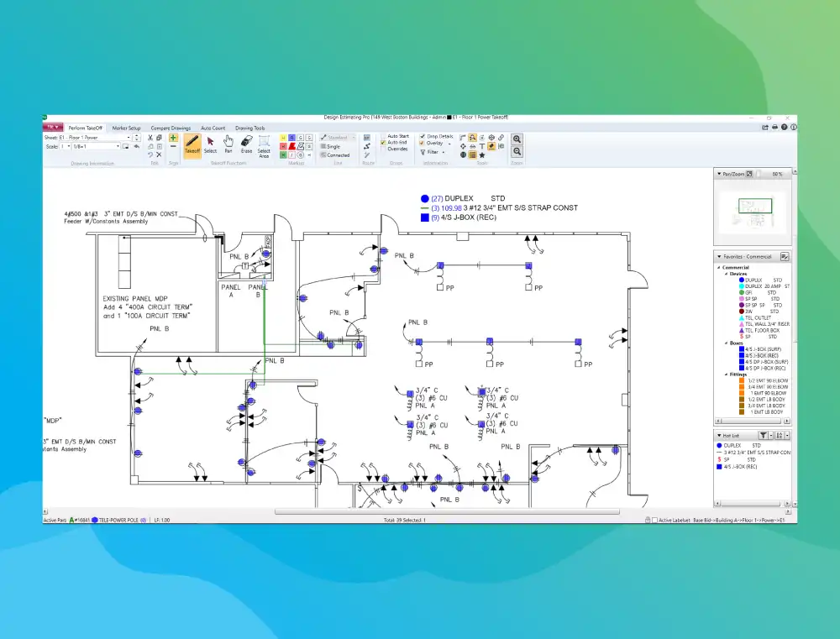Activate the Pan hand tool
This screenshot has height=639, width=840.
click(x=228, y=144)
